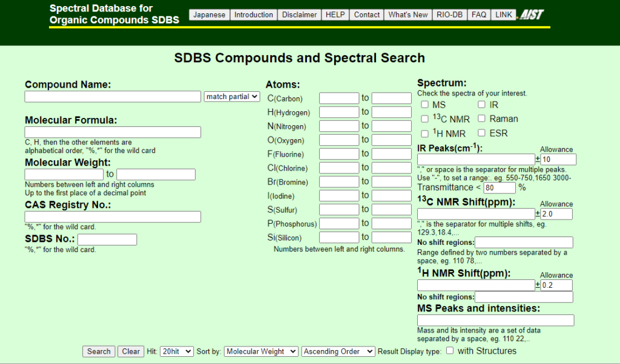Click the Search button
This screenshot has height=364, width=620.
click(98, 351)
